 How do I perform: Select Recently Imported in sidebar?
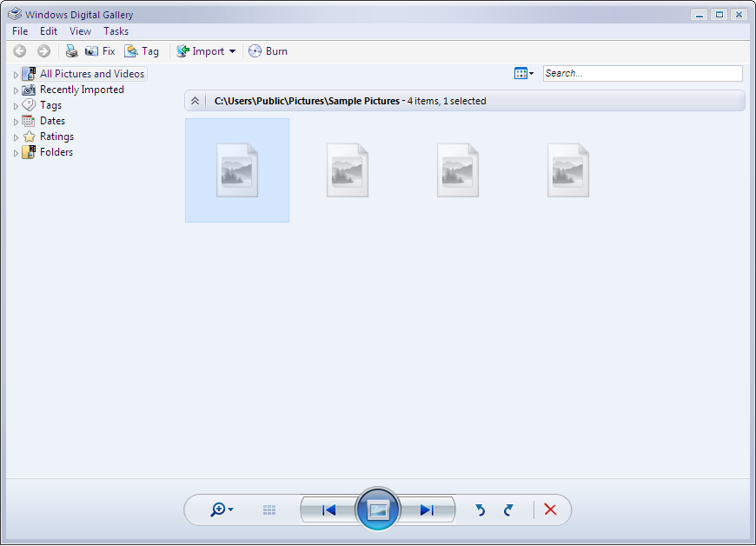point(73,90)
